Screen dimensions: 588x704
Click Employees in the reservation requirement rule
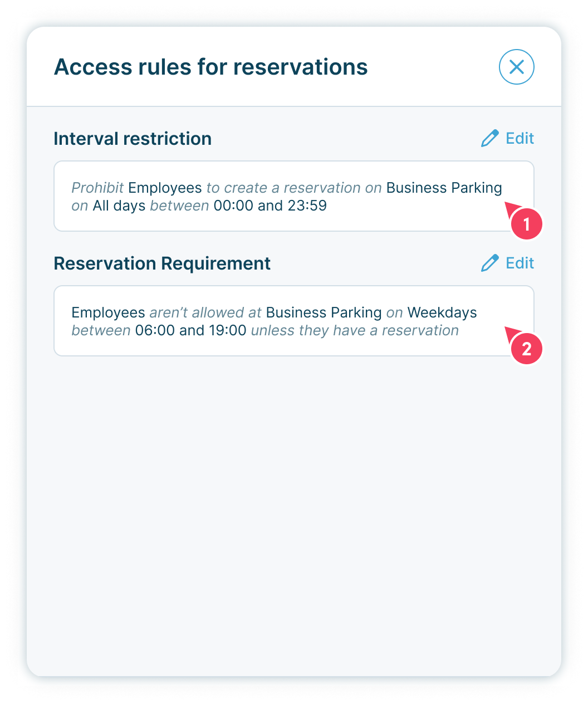(108, 312)
